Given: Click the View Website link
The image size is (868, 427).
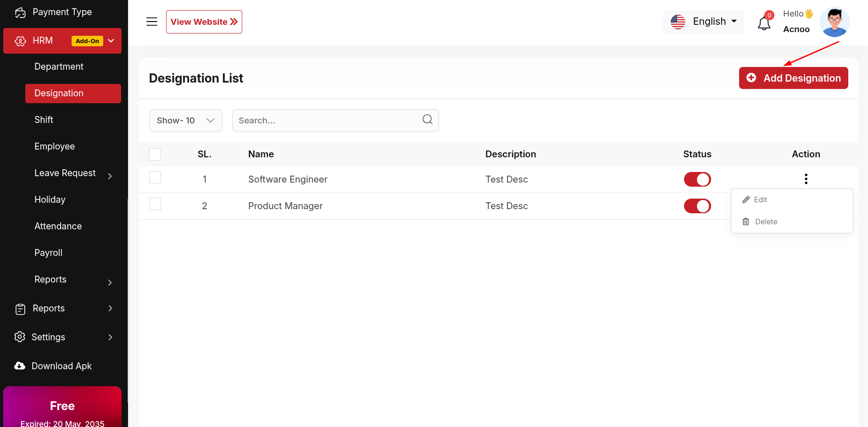Looking at the screenshot, I should coord(204,22).
